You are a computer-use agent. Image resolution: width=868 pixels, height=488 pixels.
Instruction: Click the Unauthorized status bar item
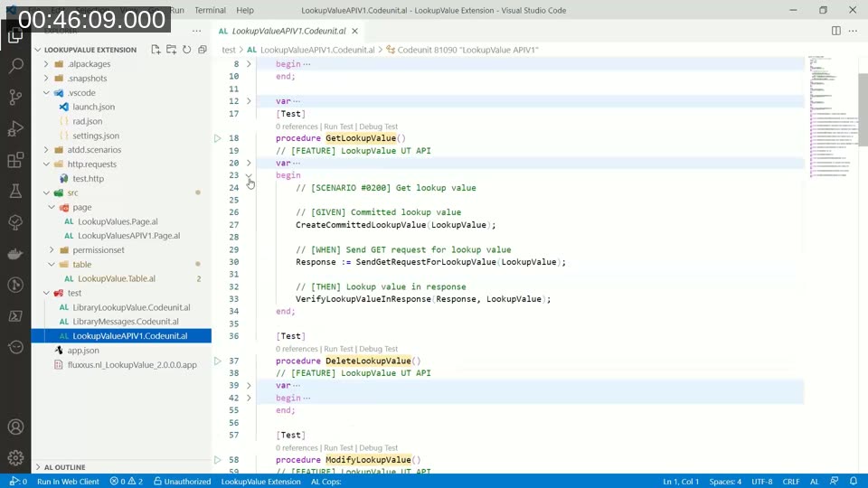click(182, 482)
